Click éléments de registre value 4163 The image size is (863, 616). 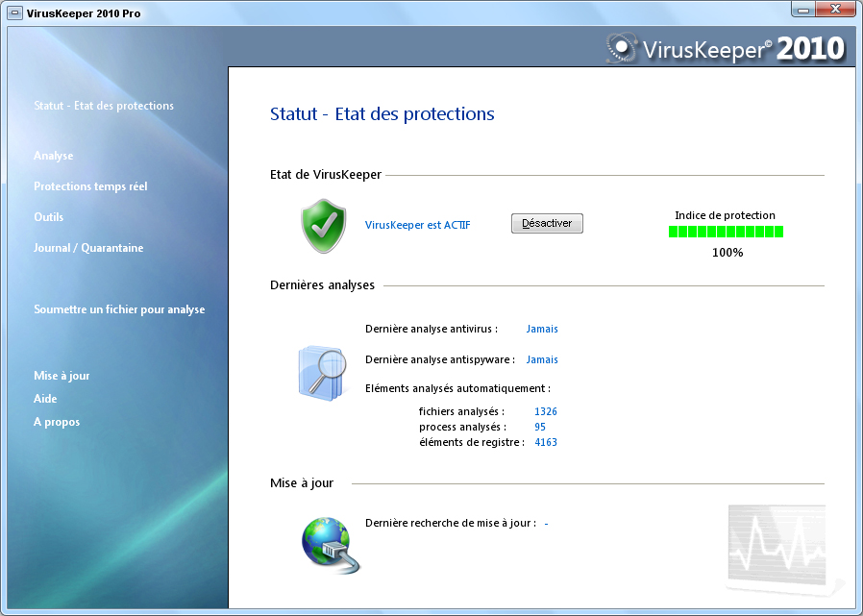point(546,442)
